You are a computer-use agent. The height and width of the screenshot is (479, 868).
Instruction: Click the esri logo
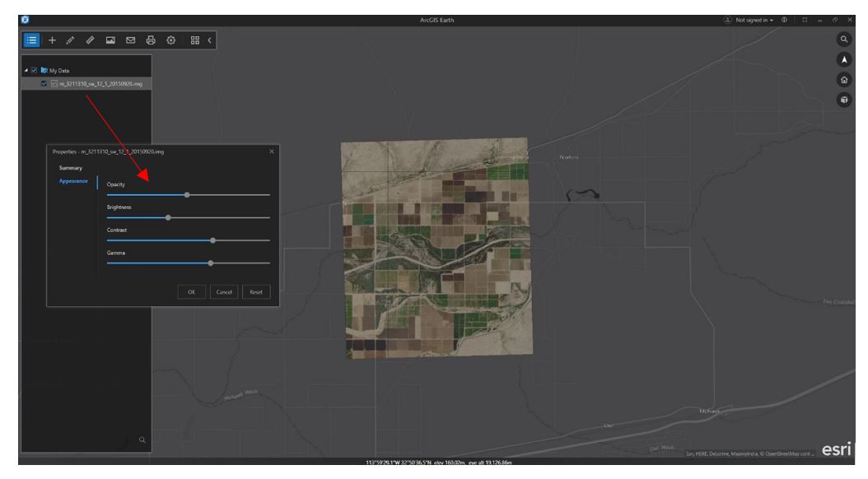click(837, 449)
